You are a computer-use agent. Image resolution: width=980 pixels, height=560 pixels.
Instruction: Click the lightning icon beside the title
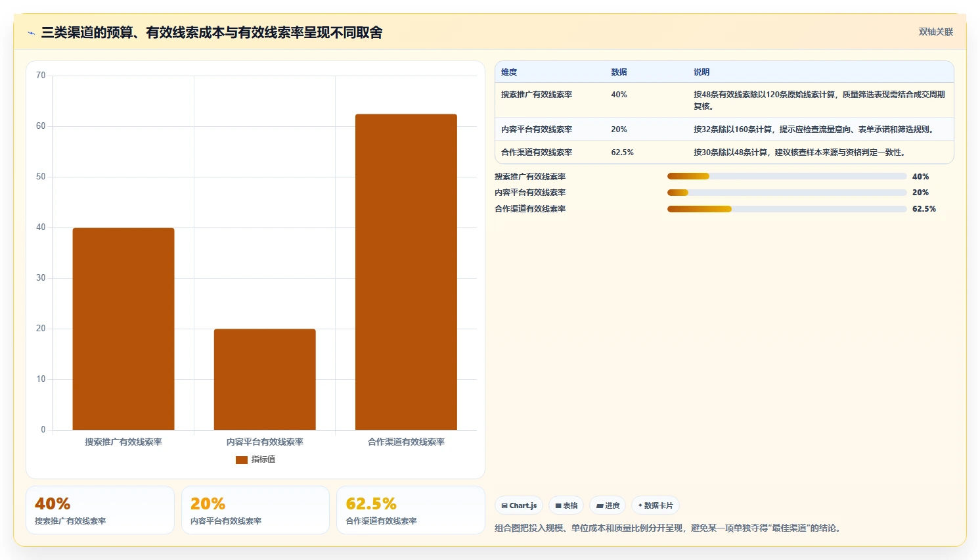pos(31,33)
